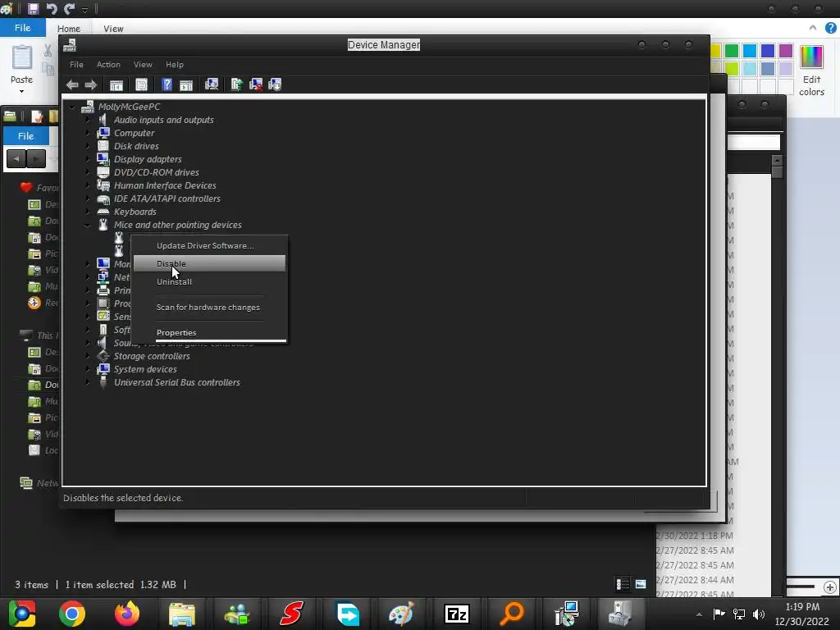This screenshot has width=840, height=630.
Task: Switch to Paint's View ribbon tab
Action: [113, 29]
